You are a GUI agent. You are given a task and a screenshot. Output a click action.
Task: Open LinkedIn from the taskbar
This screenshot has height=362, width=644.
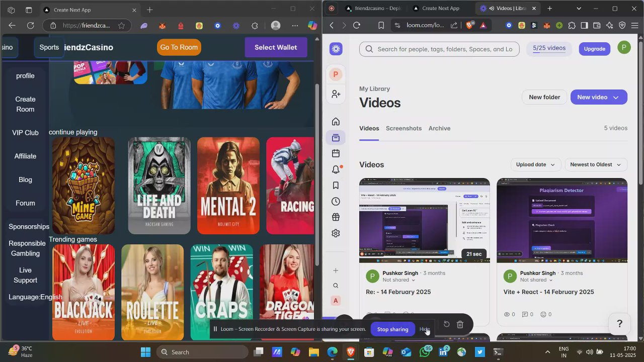[443, 352]
